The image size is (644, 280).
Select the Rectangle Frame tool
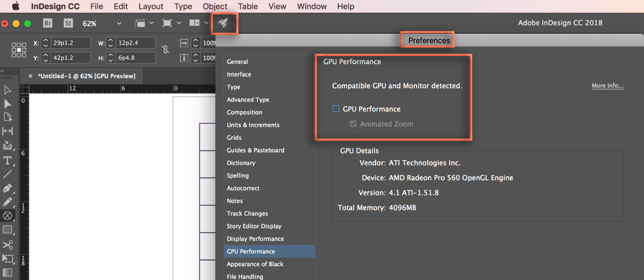pyautogui.click(x=7, y=216)
